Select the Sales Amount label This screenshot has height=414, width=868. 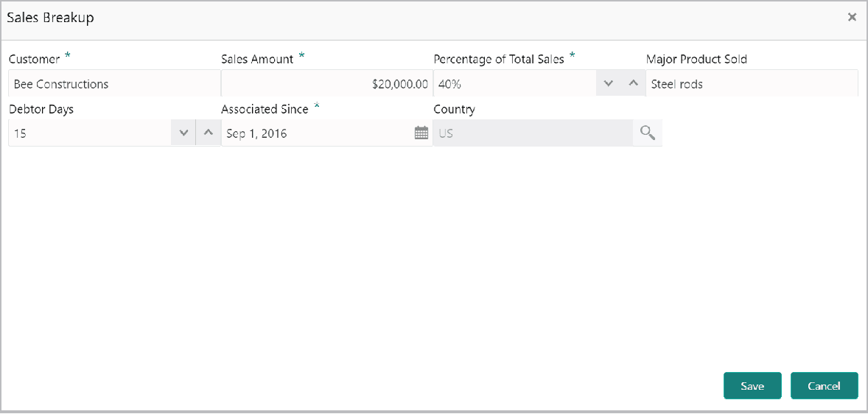pos(257,60)
